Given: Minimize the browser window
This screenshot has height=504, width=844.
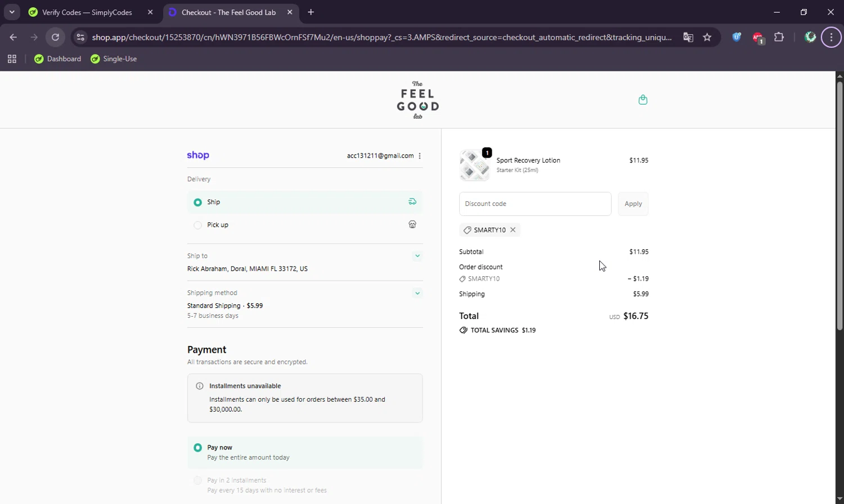Looking at the screenshot, I should (777, 12).
